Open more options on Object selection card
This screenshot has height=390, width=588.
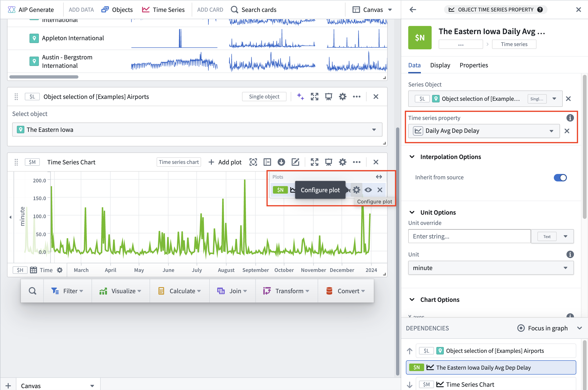pos(357,97)
